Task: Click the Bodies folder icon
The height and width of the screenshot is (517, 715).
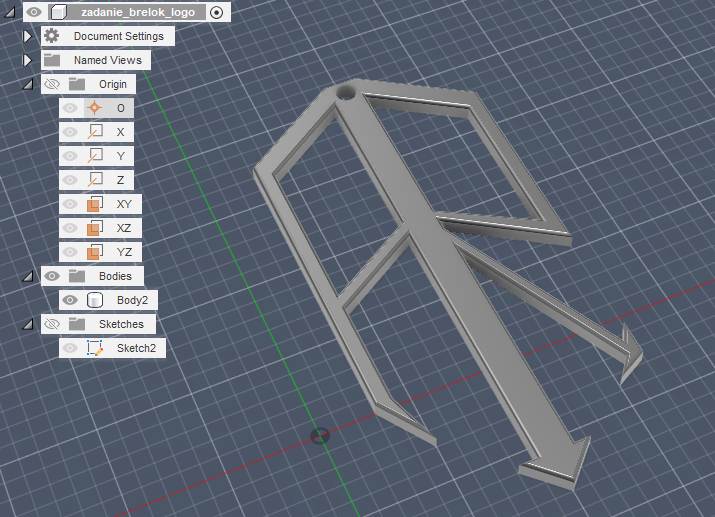Action: (77, 276)
